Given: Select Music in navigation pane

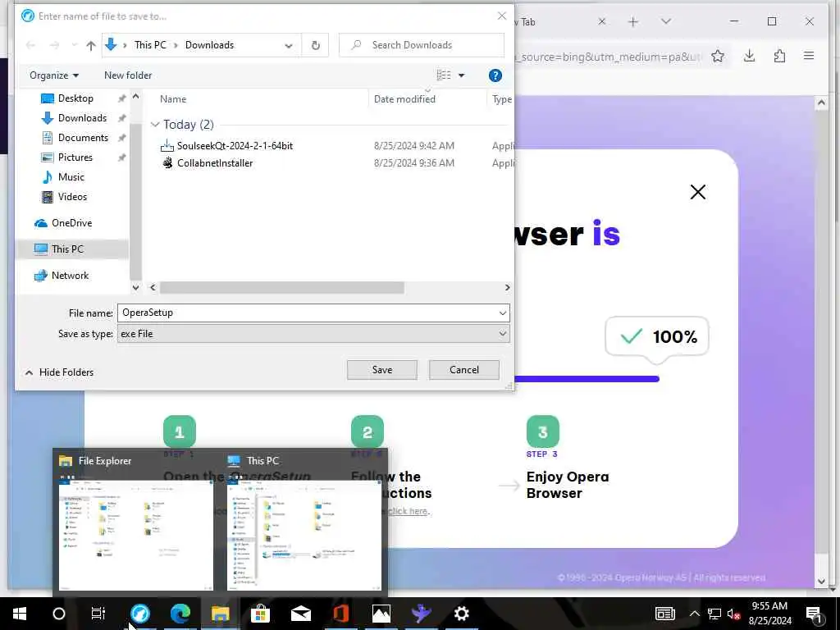Looking at the screenshot, I should pyautogui.click(x=71, y=177).
